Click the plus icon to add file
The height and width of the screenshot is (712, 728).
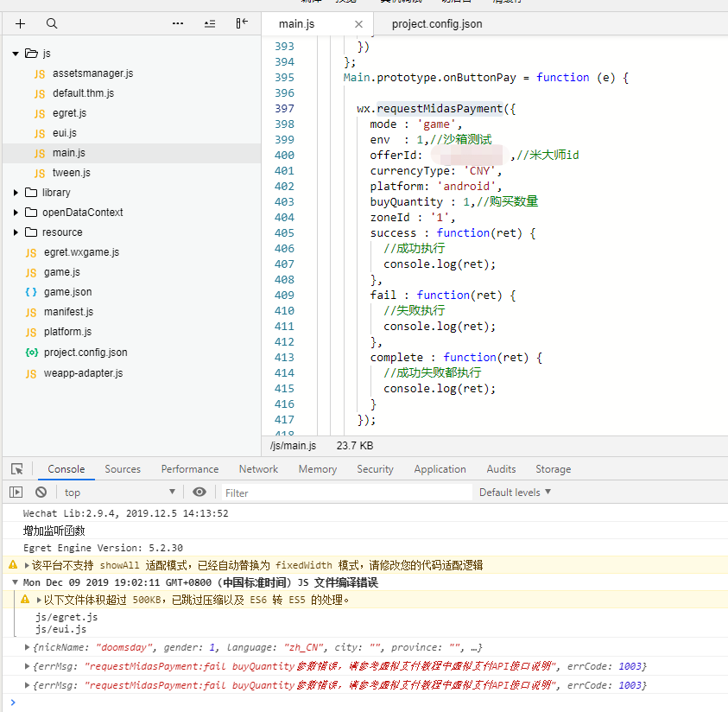coord(21,24)
